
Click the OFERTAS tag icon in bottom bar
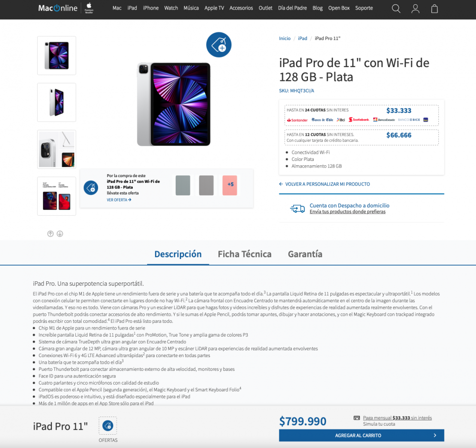pyautogui.click(x=108, y=426)
